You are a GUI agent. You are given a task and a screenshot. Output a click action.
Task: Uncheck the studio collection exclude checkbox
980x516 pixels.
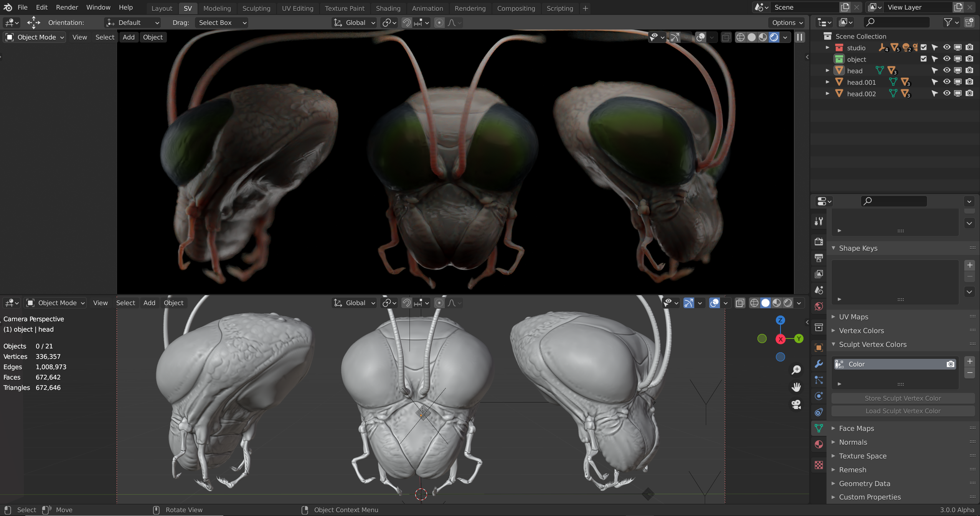[924, 48]
